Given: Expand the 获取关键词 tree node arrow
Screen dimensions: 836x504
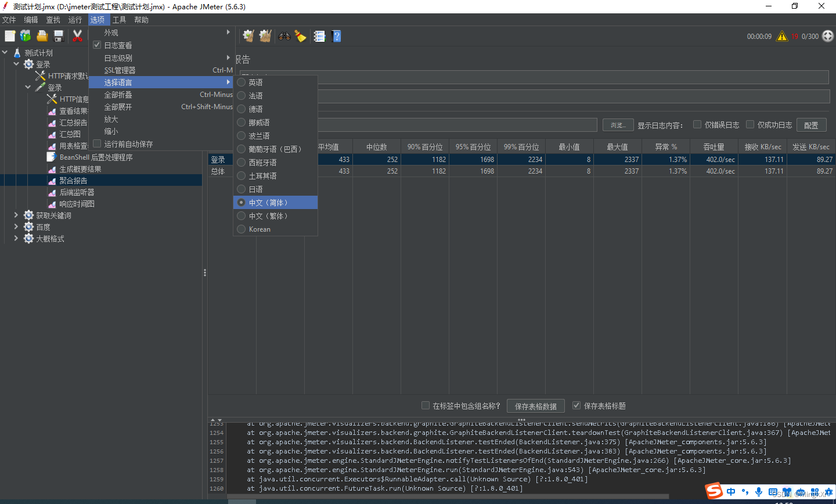Looking at the screenshot, I should (x=16, y=215).
